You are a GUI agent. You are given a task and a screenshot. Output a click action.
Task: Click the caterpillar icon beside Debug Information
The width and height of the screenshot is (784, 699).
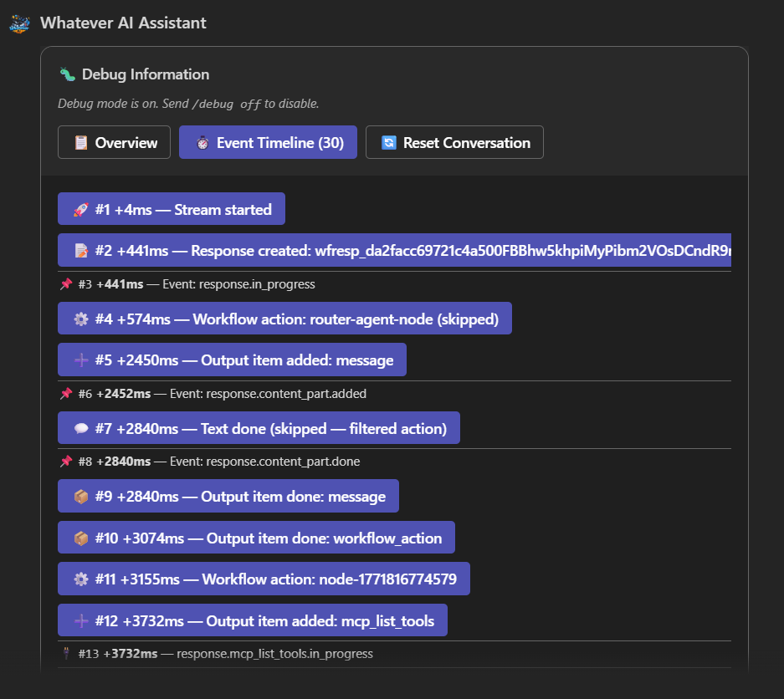[x=68, y=74]
